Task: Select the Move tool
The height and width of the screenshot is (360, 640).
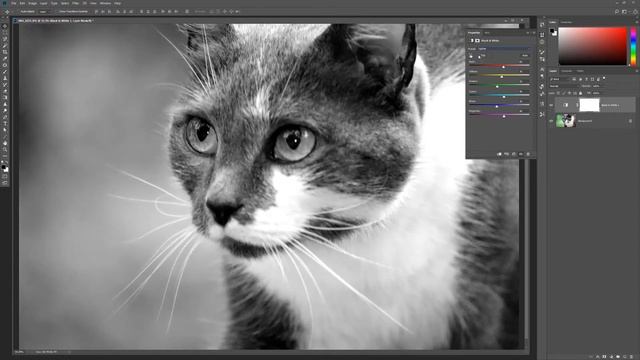Action: 5,26
